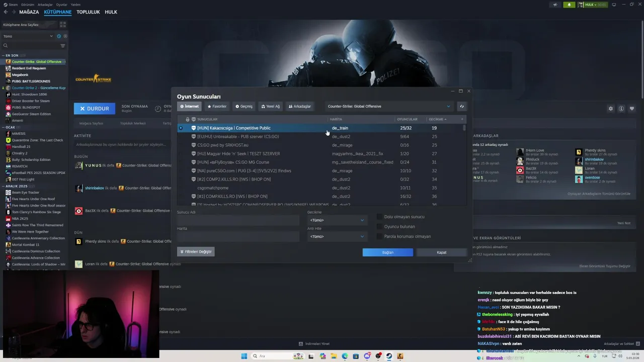Select the '[NA] pureCSGO.com' server row
Viewport: 644px width, 362px height.
(321, 171)
